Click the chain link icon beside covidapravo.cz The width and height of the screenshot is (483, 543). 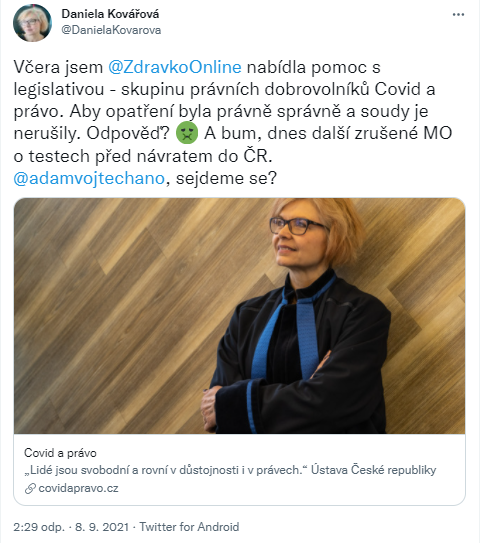tap(30, 489)
